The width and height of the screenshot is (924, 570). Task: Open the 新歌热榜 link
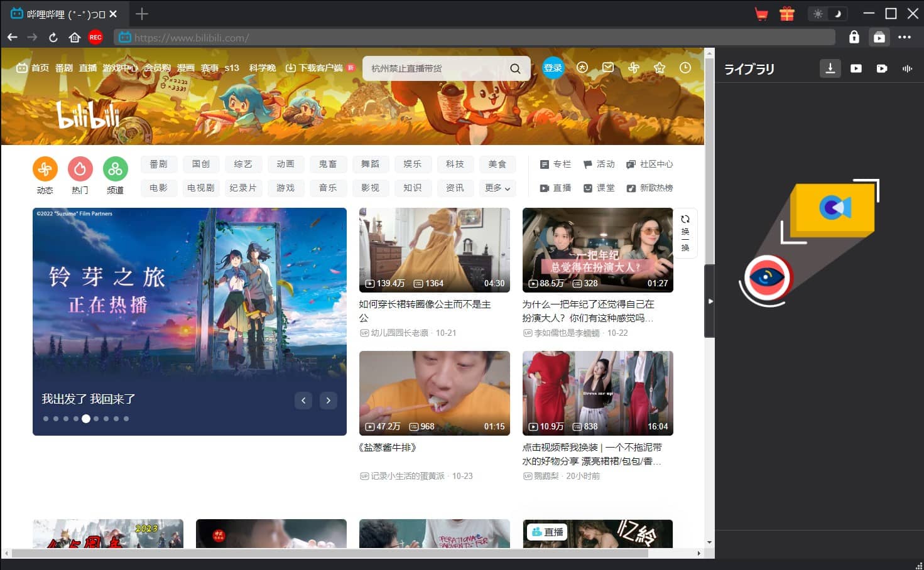650,188
